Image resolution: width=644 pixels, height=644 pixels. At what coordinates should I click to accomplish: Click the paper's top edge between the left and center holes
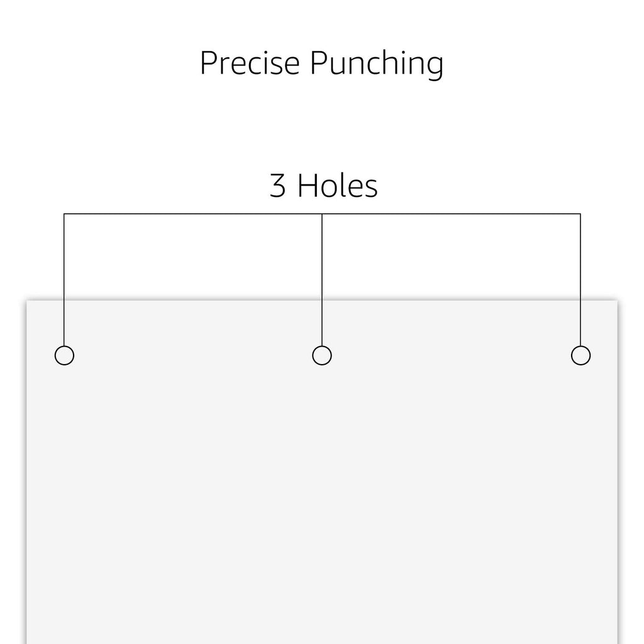193,300
